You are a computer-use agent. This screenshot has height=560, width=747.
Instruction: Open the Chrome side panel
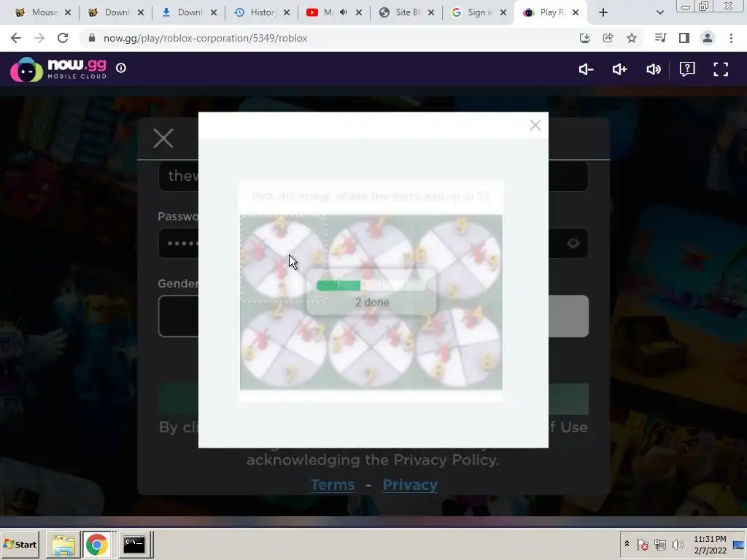coord(684,38)
